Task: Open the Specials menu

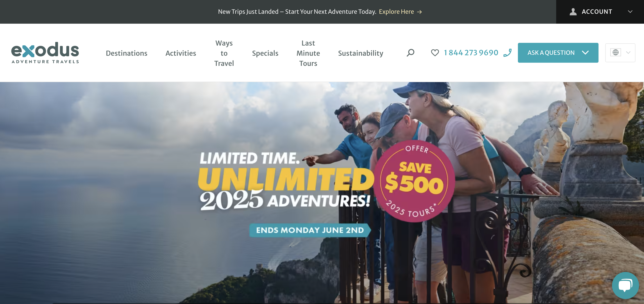Action: (265, 53)
